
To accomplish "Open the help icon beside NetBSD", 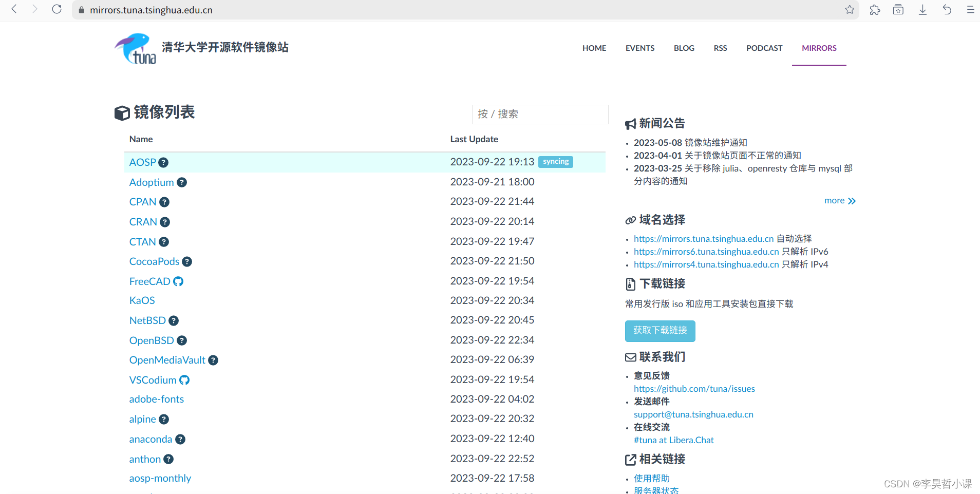I will pos(174,321).
